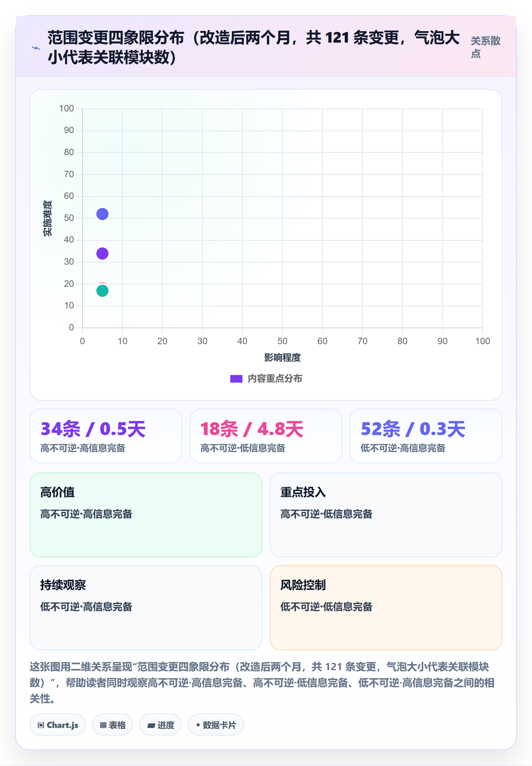This screenshot has width=532, height=766.
Task: Click the 低不可逆·高信息完备 text under 持续观察
Action: click(86, 607)
